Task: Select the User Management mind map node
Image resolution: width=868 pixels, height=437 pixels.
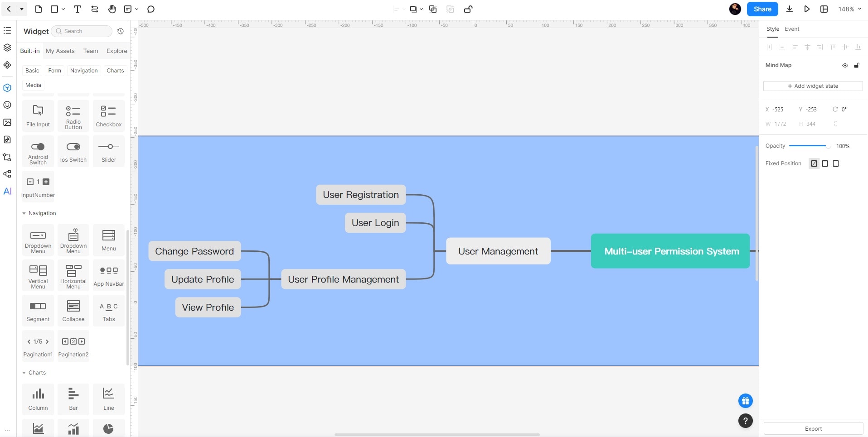Action: tap(498, 251)
